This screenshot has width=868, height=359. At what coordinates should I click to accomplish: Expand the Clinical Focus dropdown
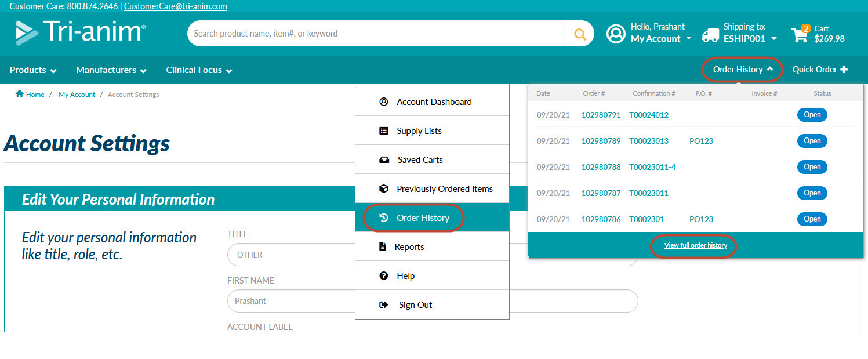[199, 70]
